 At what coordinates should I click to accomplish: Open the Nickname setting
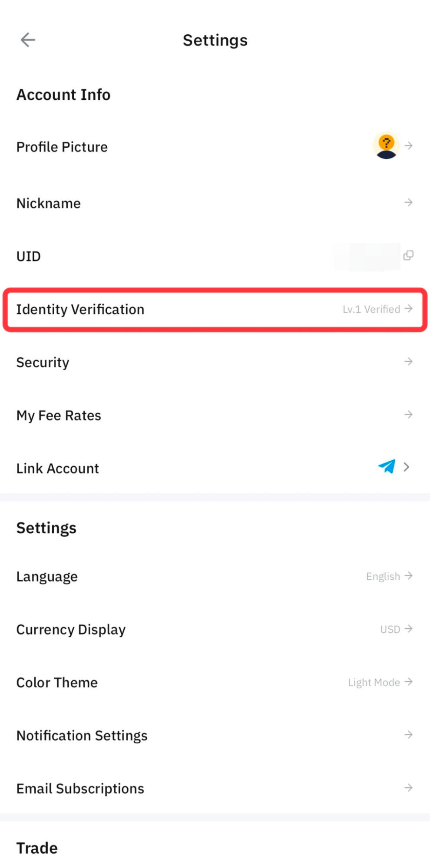pos(215,203)
